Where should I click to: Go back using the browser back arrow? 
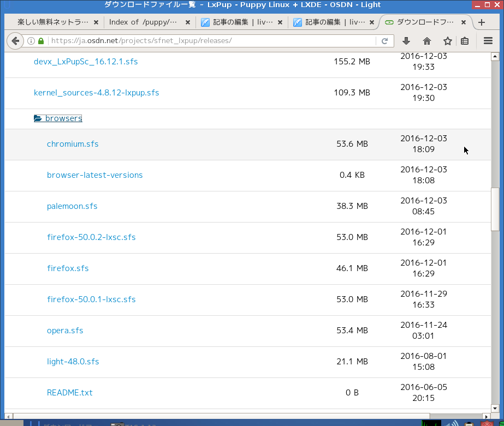pos(15,41)
